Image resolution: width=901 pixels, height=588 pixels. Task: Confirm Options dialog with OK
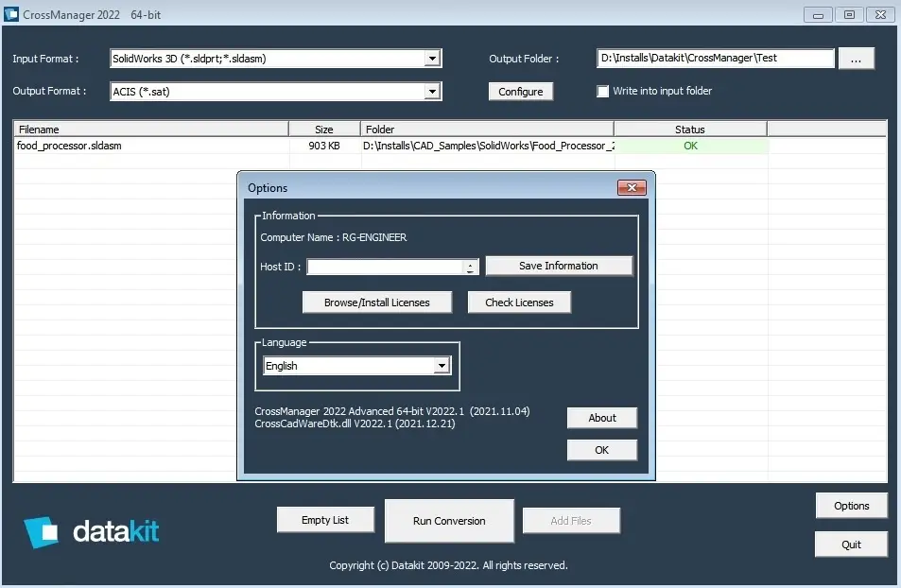click(601, 450)
